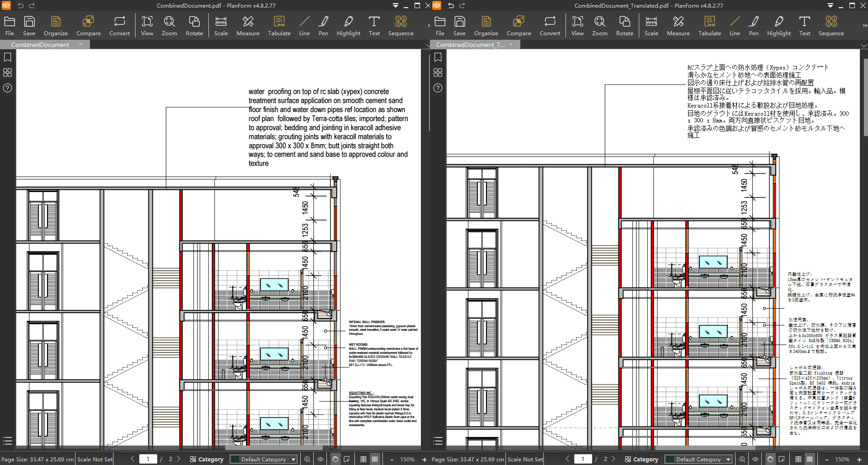
Task: Select the Highlight tool in right window
Action: click(x=778, y=26)
